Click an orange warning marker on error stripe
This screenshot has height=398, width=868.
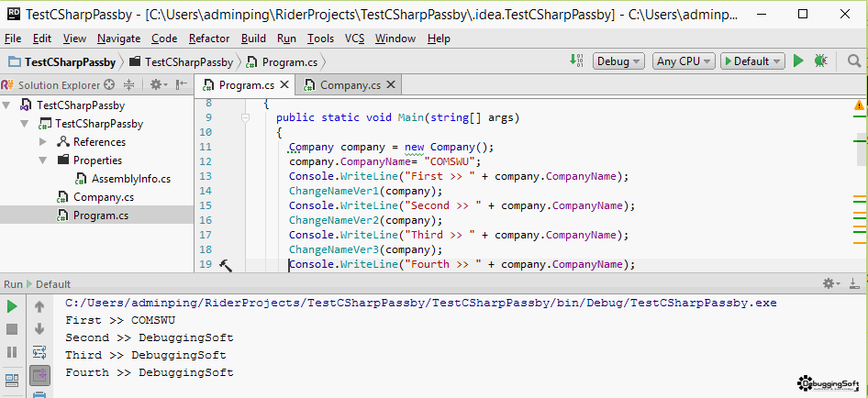click(x=860, y=196)
